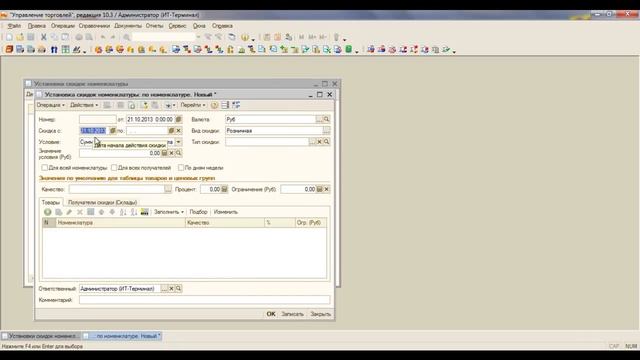Screen dimensions: 640x360
Task: Click the Delete row X icon in table toolbar
Action: (x=80, y=212)
